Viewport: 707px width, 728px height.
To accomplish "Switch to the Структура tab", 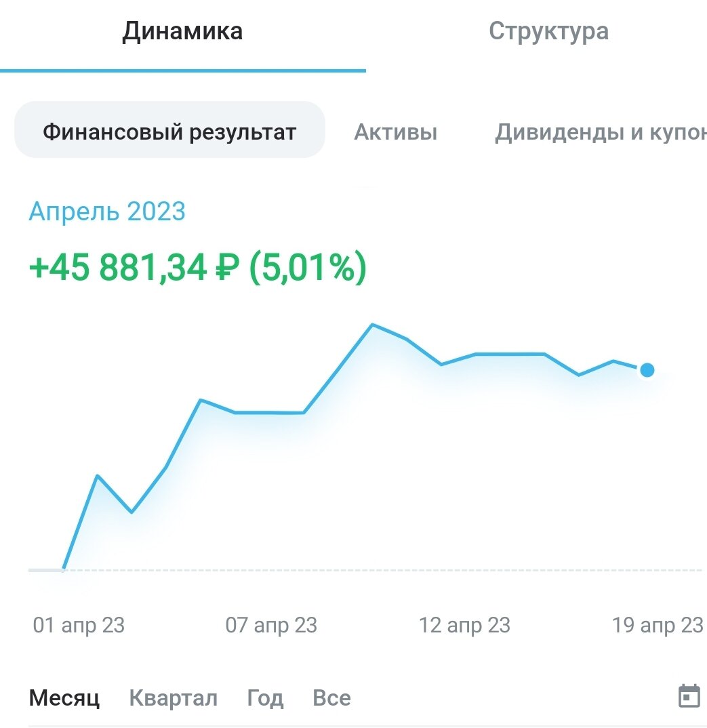I will (550, 31).
